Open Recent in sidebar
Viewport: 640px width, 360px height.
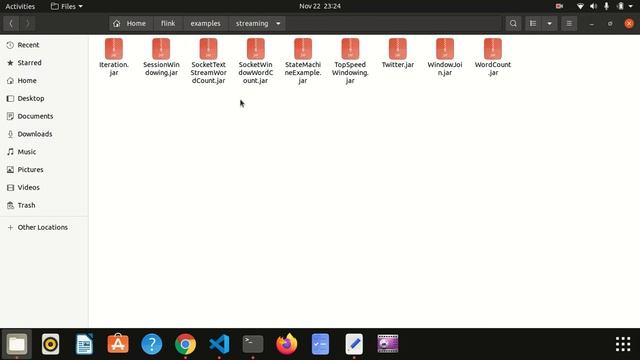(44, 45)
